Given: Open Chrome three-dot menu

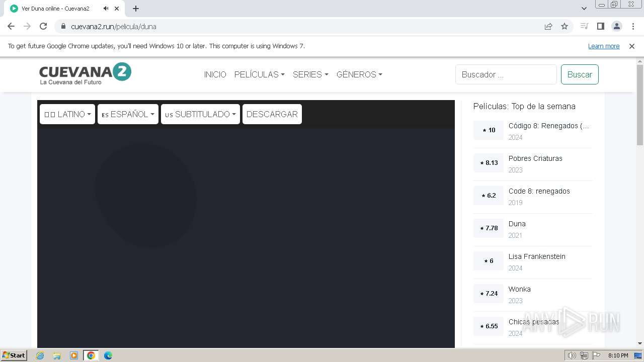Looking at the screenshot, I should point(633,26).
